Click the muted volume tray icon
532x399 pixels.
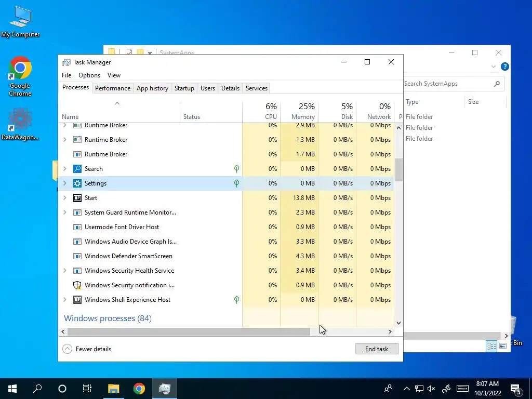[431, 389]
